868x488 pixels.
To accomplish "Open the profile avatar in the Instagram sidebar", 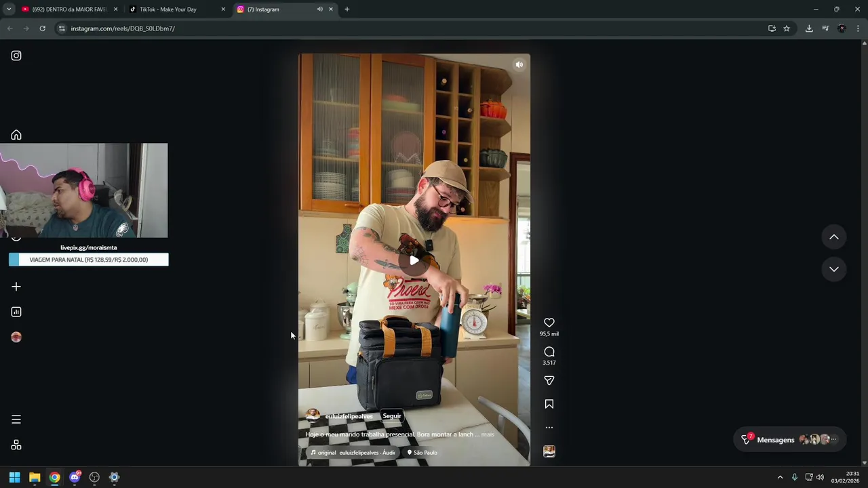I will click(16, 337).
